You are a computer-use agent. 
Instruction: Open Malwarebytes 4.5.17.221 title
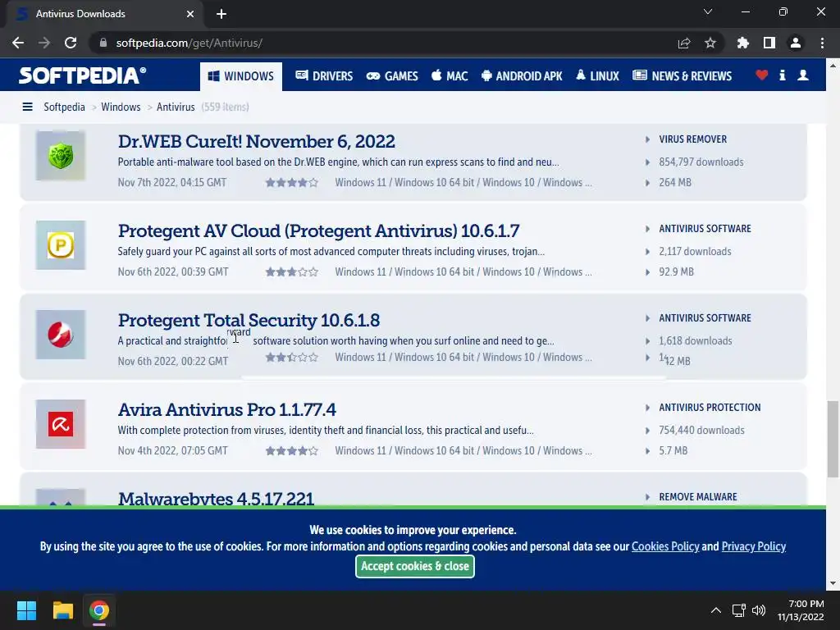coord(216,498)
